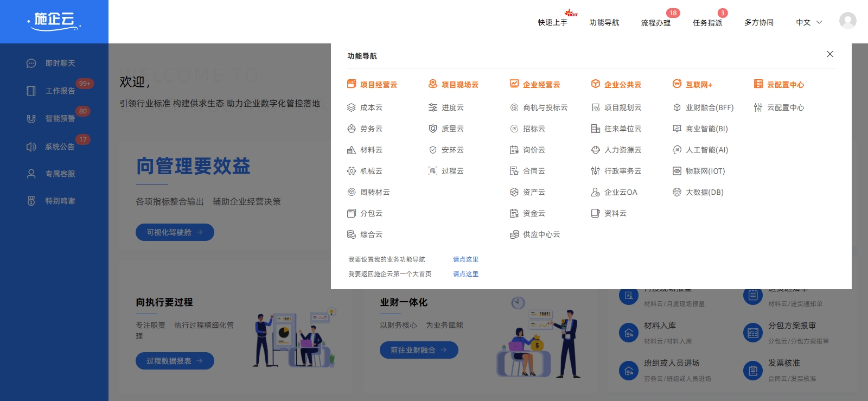This screenshot has width=868, height=401.
Task: Click the user avatar icon
Action: [847, 21]
